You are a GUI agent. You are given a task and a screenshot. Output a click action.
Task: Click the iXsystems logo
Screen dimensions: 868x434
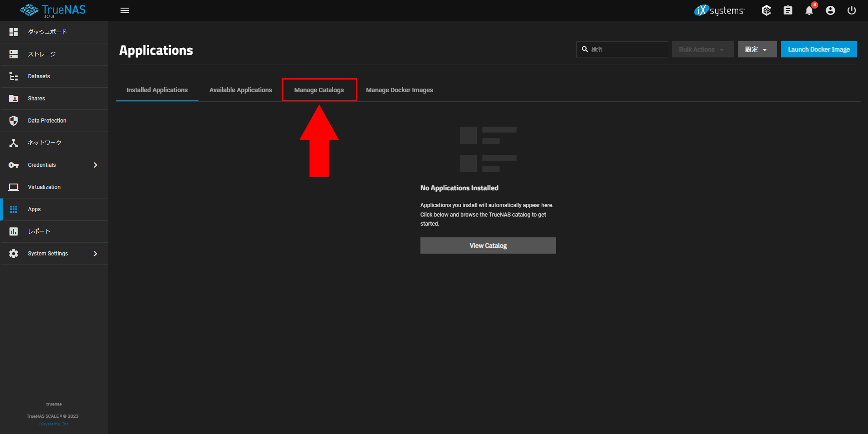click(x=719, y=10)
